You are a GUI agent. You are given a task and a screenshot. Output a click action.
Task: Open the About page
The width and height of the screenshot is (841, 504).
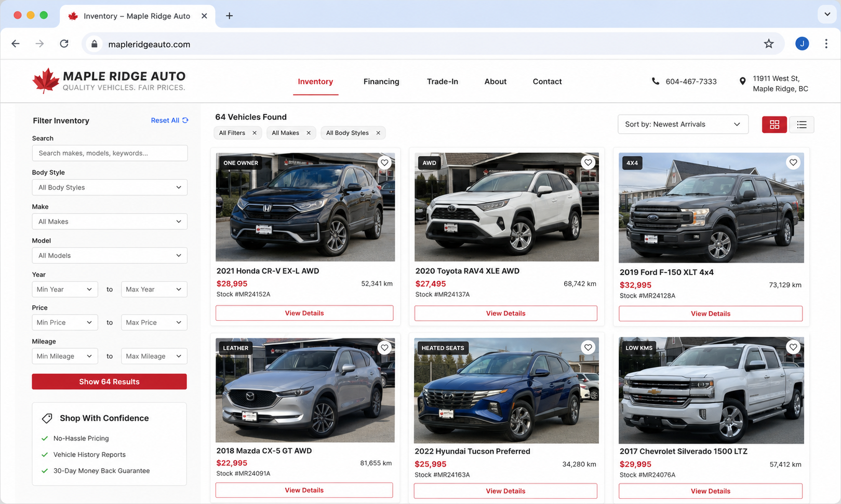496,81
